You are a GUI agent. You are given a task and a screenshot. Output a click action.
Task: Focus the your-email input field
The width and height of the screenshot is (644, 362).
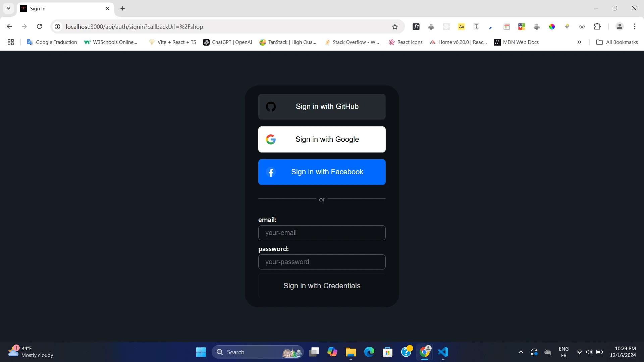point(322,233)
